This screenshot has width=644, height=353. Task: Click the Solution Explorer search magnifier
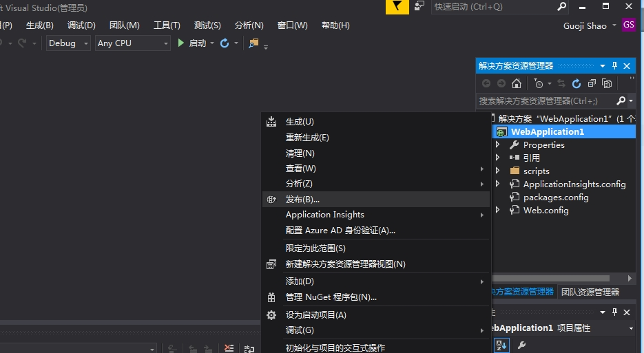[621, 100]
